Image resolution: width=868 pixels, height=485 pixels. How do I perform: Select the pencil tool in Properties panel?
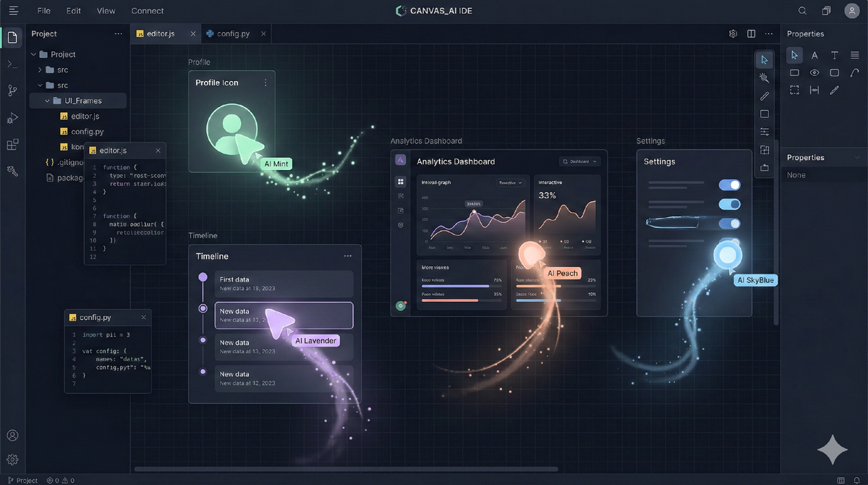[835, 90]
